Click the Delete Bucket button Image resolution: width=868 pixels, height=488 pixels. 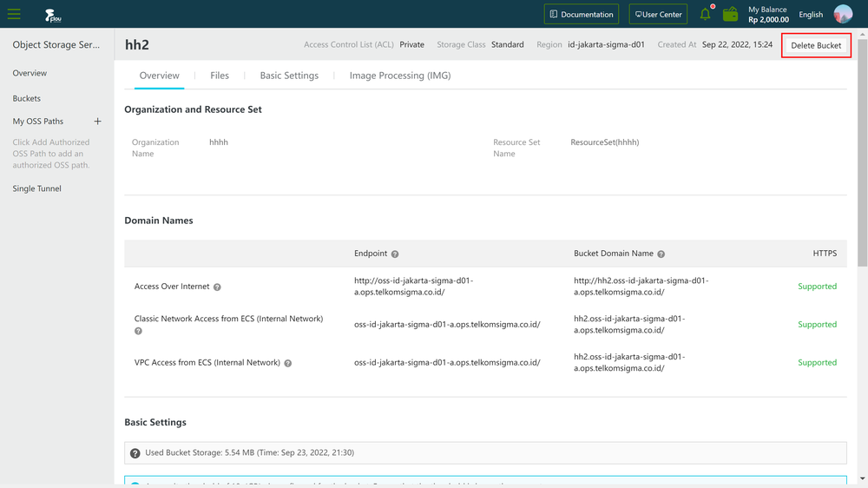(x=816, y=45)
